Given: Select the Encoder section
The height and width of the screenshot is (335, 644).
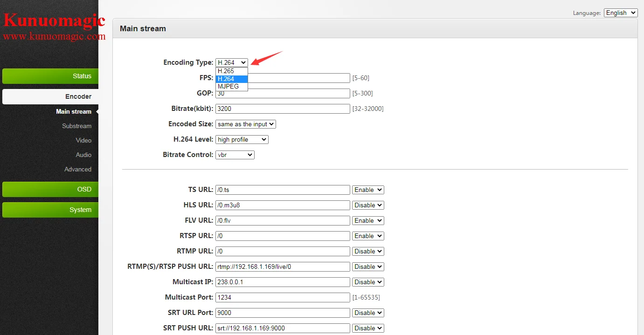Looking at the screenshot, I should point(50,96).
